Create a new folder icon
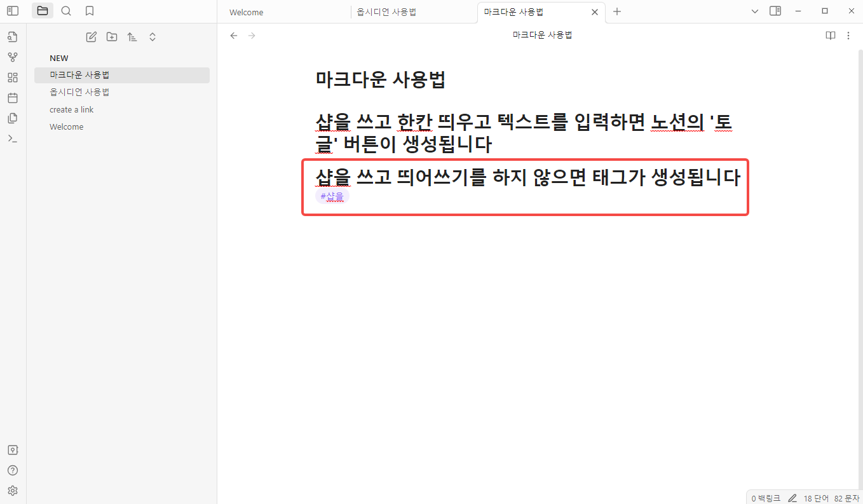The image size is (863, 504). pyautogui.click(x=112, y=37)
